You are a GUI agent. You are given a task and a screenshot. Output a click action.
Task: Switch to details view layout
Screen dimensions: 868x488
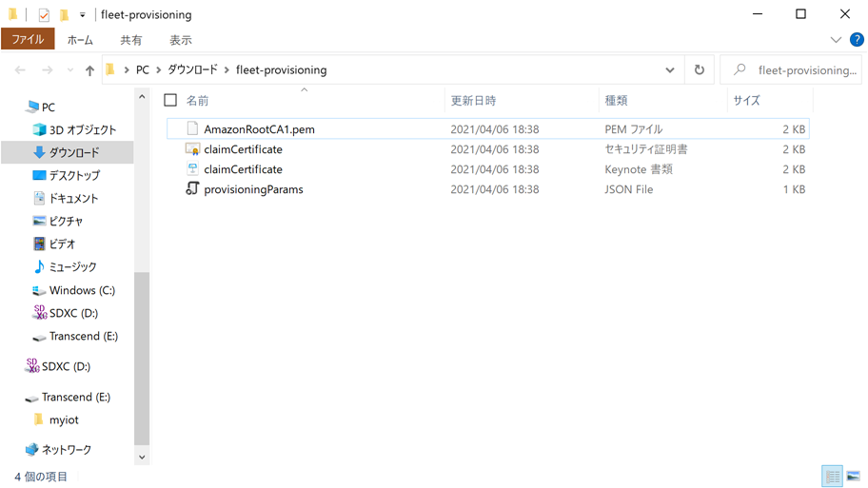832,476
